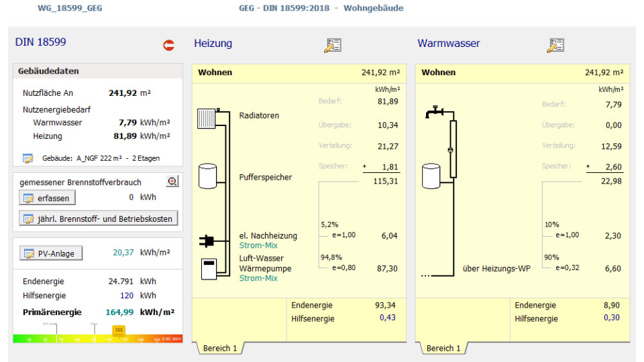Screen dimensions: 644x362
Task: Click the edit icon next to Gebäude: A_NGF
Action: click(28, 159)
